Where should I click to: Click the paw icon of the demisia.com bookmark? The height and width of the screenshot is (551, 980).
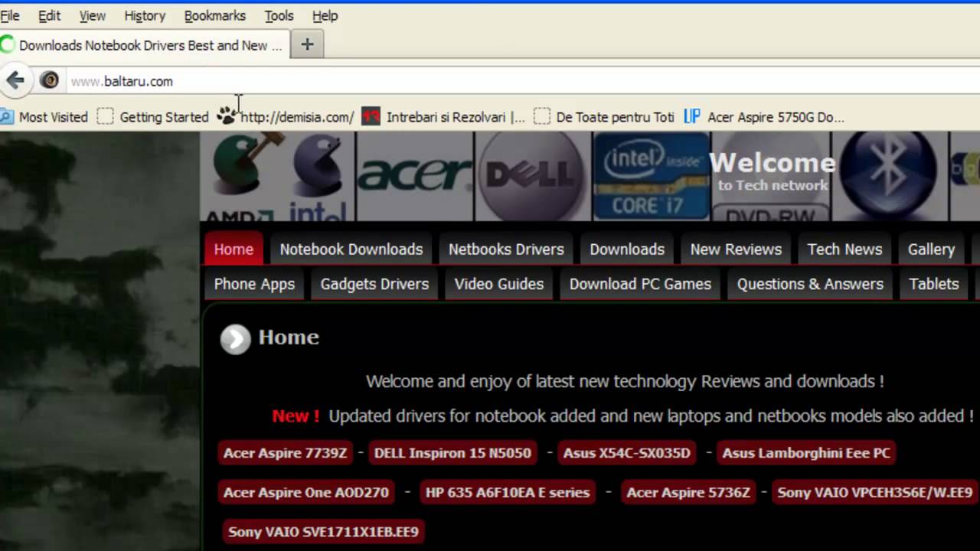coord(227,116)
